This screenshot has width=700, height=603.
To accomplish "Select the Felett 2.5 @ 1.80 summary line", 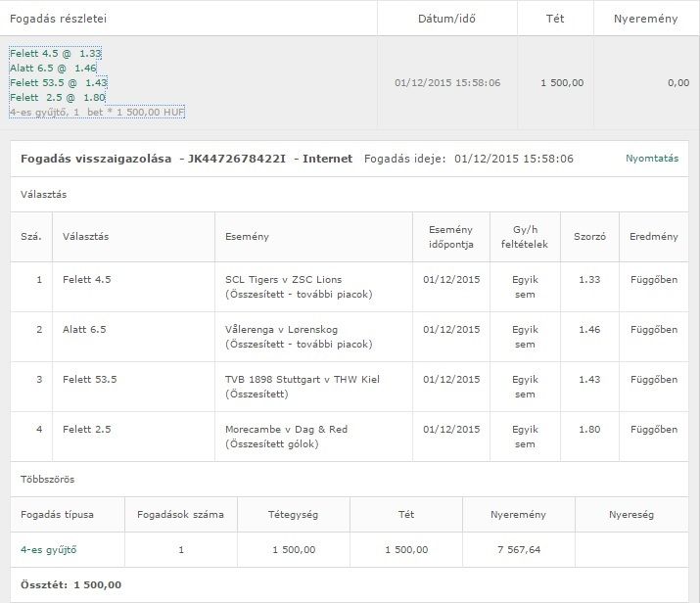I will pos(57,98).
